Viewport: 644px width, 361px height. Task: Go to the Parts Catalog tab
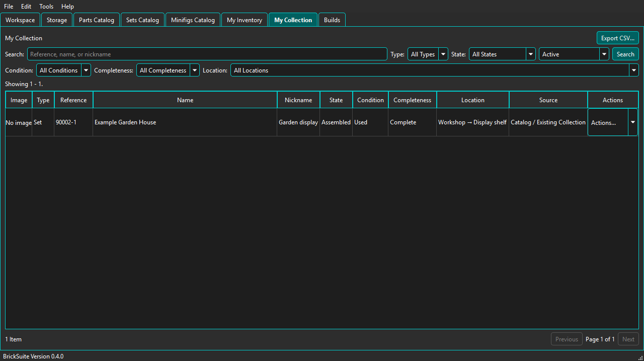[x=97, y=20]
